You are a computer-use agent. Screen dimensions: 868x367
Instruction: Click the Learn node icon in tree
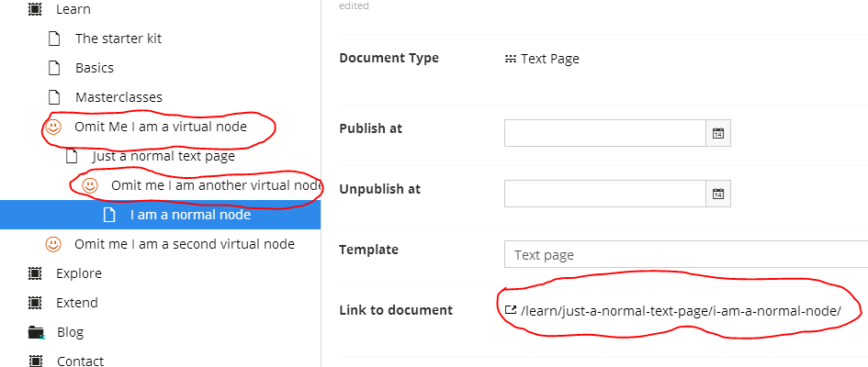(35, 9)
